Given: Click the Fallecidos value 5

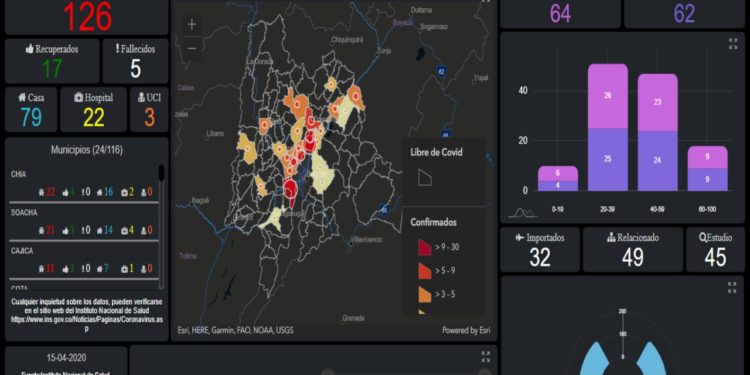Looking at the screenshot, I should tap(136, 68).
